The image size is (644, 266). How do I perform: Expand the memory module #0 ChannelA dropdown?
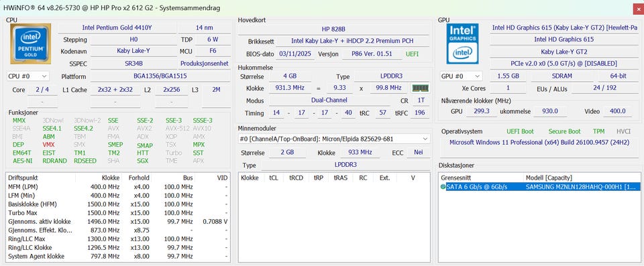click(334, 139)
